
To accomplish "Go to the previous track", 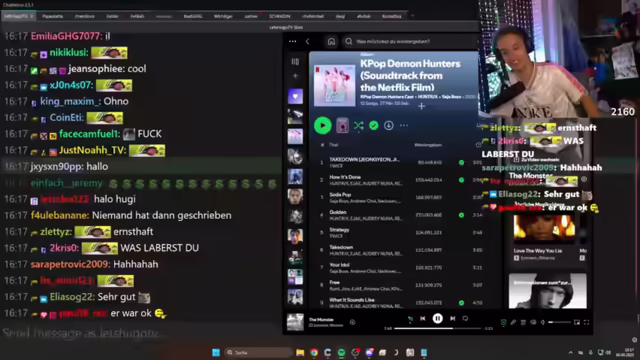I will [423, 318].
